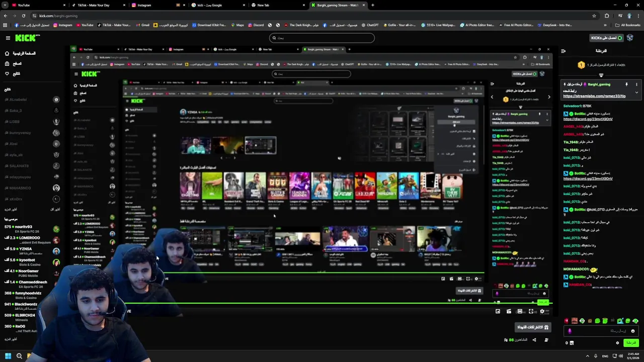Click the pin icon on the pinned message
The image size is (644, 362).
tap(626, 84)
